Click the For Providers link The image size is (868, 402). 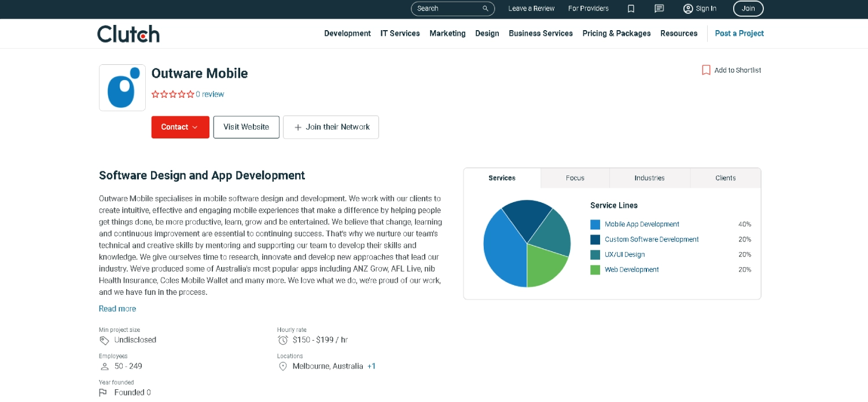pyautogui.click(x=589, y=9)
